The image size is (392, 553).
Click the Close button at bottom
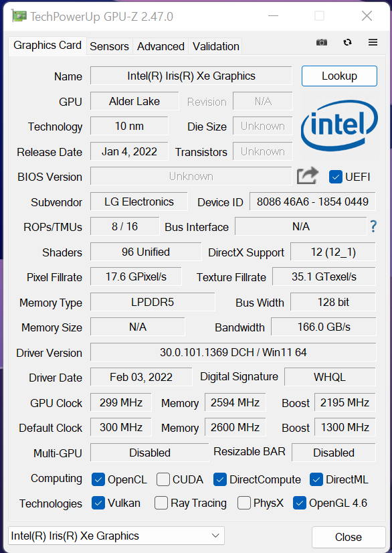coord(349,537)
